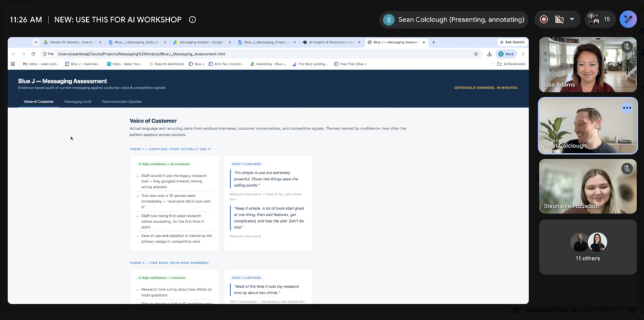The width and height of the screenshot is (644, 320).
Task: Switch to the Recommended Updates page tab
Action: tap(122, 101)
